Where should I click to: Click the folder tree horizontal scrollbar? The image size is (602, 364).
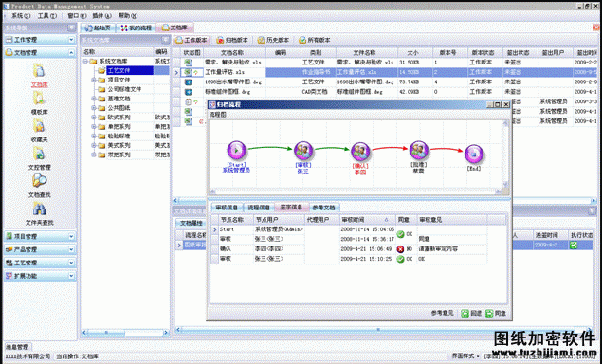pos(125,333)
